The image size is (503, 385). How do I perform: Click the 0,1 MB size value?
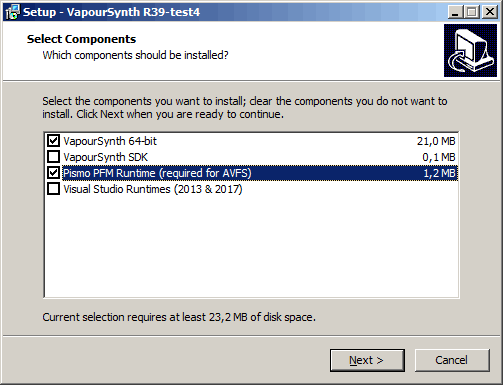point(439,157)
